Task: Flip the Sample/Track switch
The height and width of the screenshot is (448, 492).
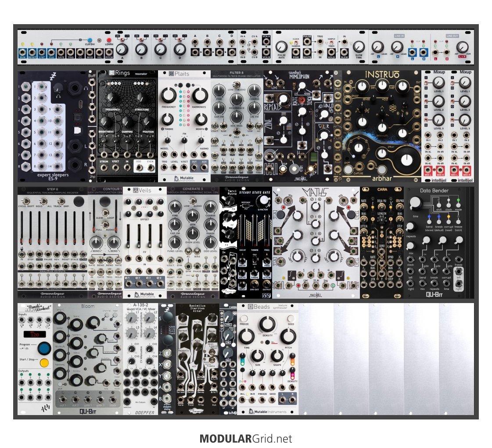Action: (332, 42)
